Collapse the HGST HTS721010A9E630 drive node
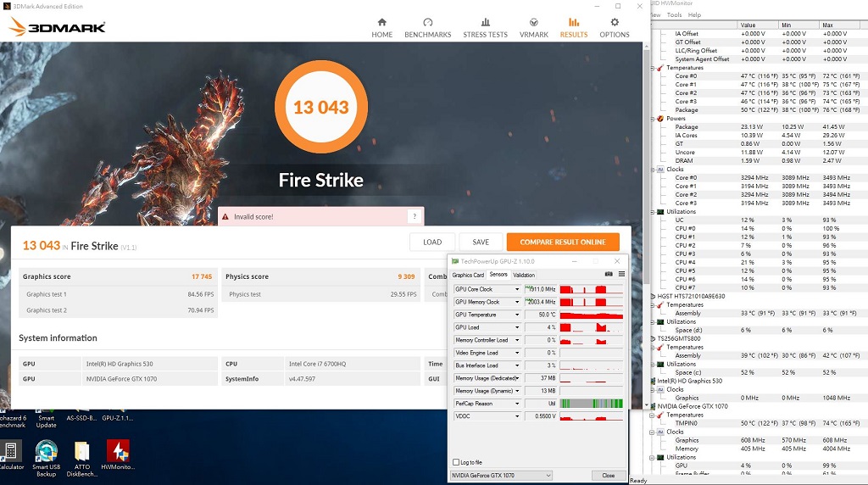 (x=653, y=296)
